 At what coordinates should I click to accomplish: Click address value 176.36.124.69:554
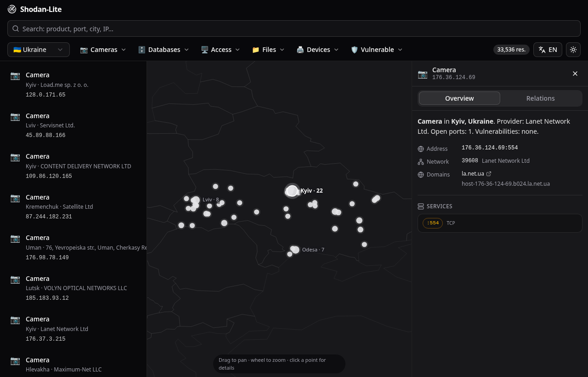click(490, 148)
